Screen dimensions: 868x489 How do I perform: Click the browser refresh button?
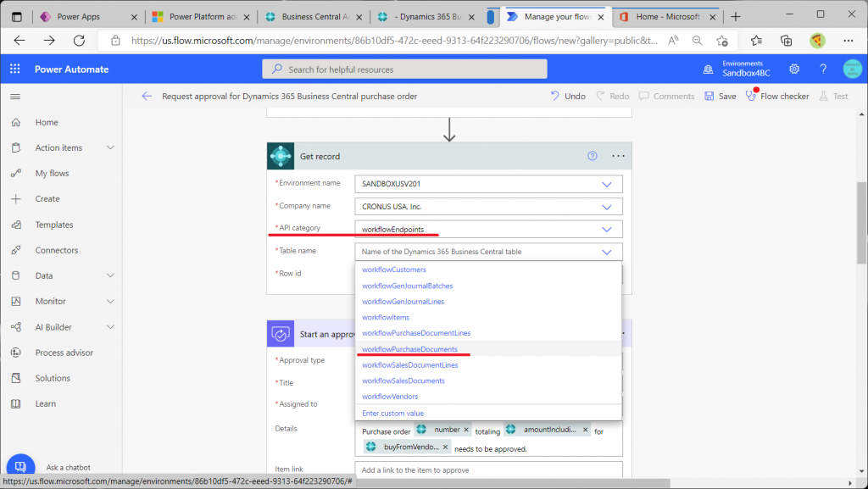(x=79, y=41)
